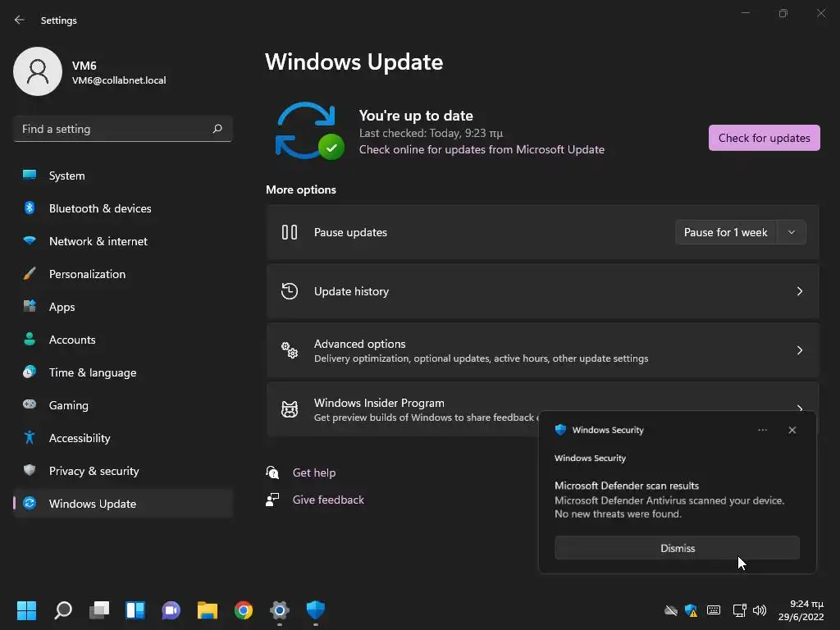Open Task View on taskbar
The width and height of the screenshot is (840, 630).
tap(99, 609)
